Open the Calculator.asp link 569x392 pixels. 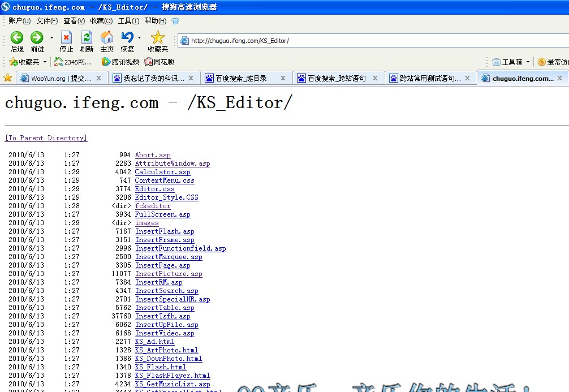pyautogui.click(x=162, y=172)
